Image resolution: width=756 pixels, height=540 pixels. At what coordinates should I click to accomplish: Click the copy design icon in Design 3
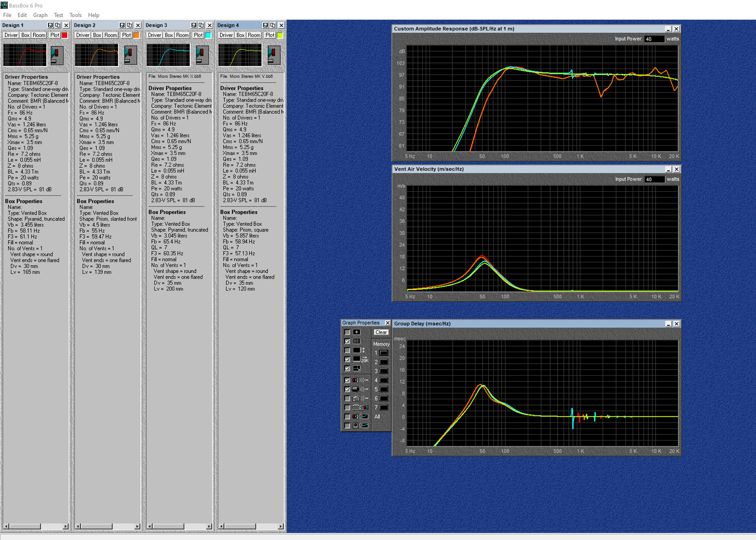[x=201, y=25]
